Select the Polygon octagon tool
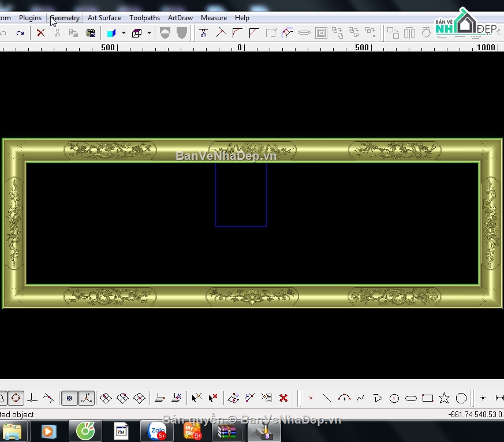This screenshot has height=442, width=504. pyautogui.click(x=461, y=398)
